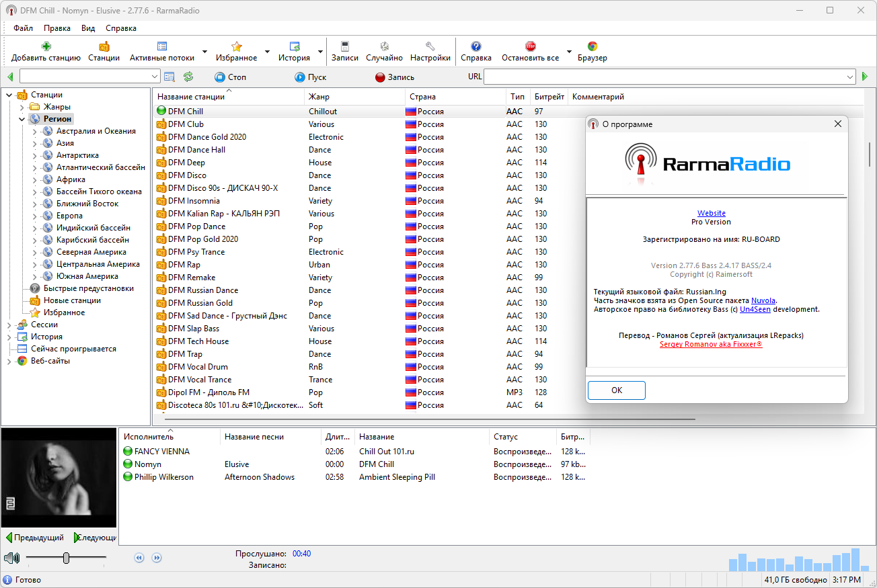Sort by Bitrate (Битрейт) column header

(549, 97)
